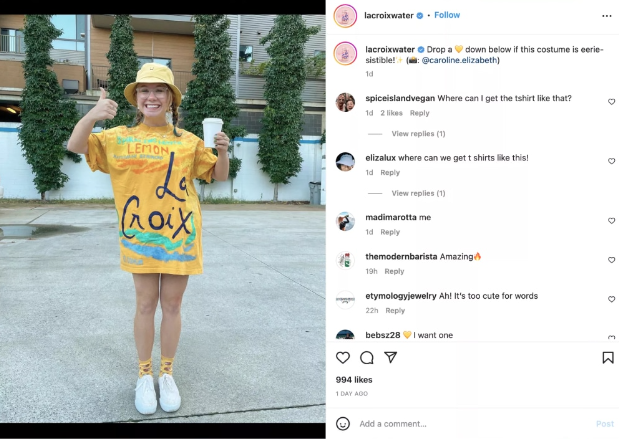Open spiceislandvegan profile picture

[x=345, y=103]
